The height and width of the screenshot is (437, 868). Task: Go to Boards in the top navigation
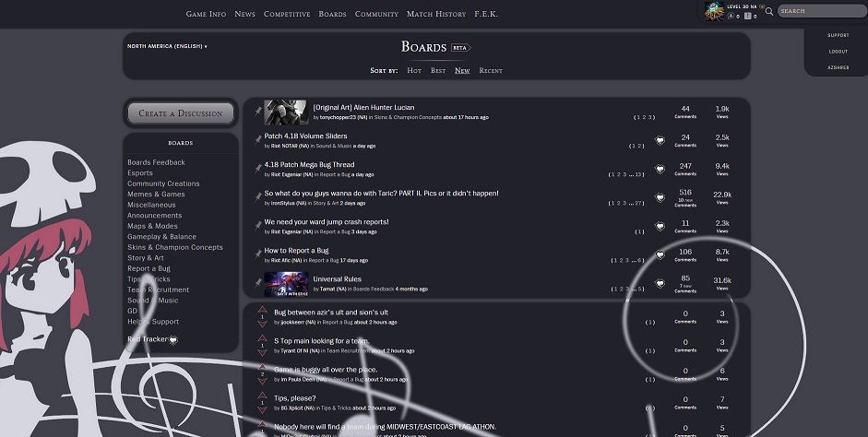332,14
